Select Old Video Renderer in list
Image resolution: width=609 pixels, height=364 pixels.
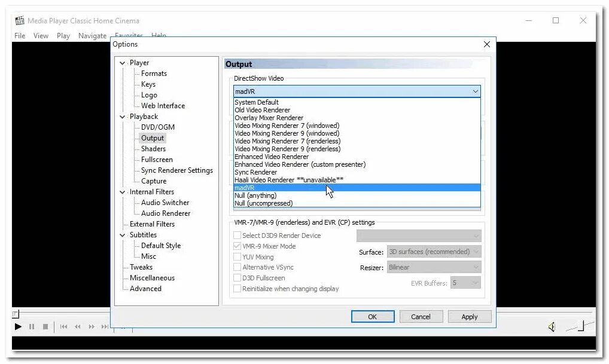357,110
